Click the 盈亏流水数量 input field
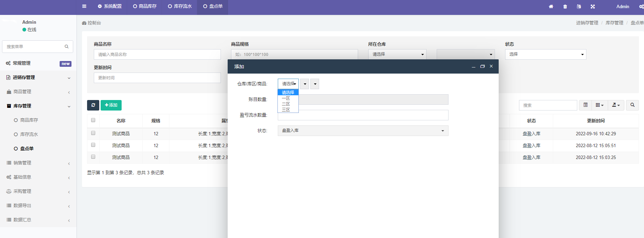The width and height of the screenshot is (644, 238). 363,115
